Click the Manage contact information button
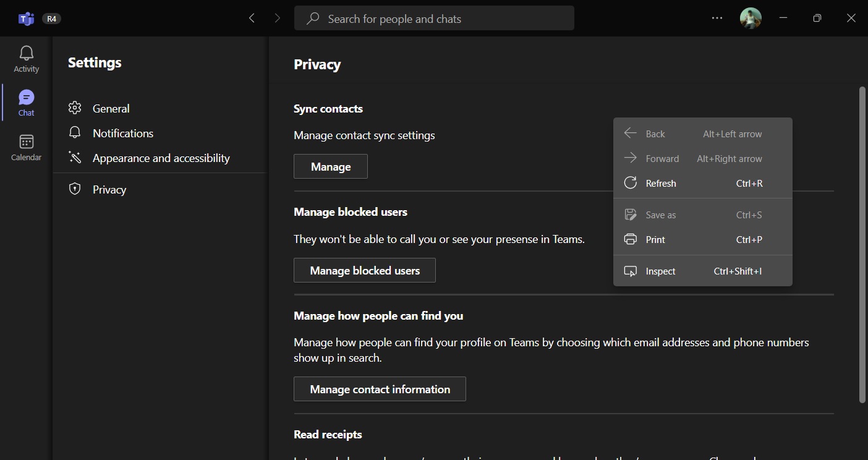The image size is (868, 460). (x=380, y=389)
